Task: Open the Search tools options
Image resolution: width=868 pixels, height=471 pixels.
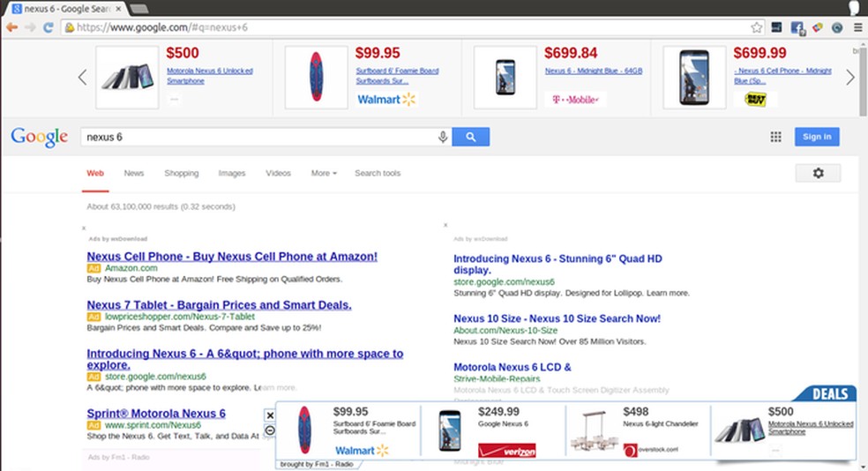Action: pos(378,173)
